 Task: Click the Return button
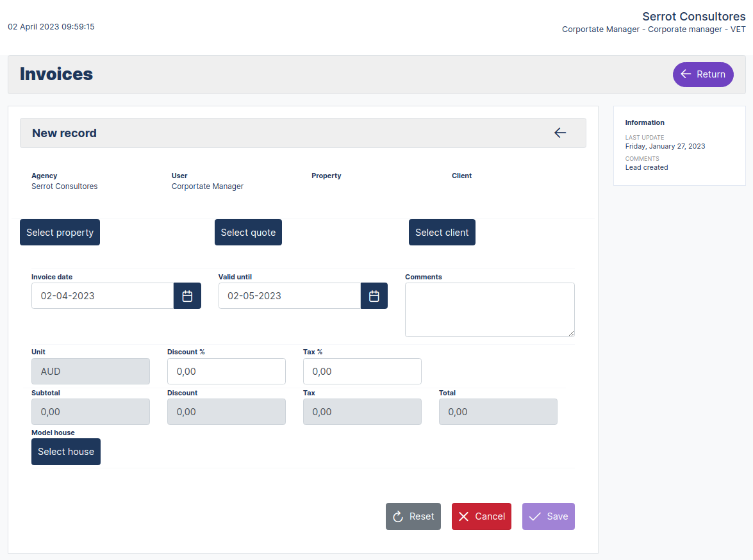click(703, 74)
